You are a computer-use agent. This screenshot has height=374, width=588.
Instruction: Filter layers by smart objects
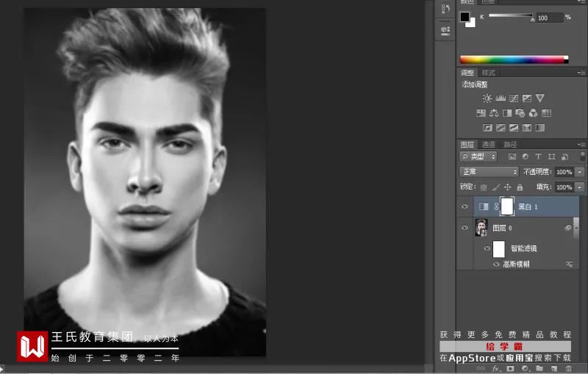coord(564,157)
